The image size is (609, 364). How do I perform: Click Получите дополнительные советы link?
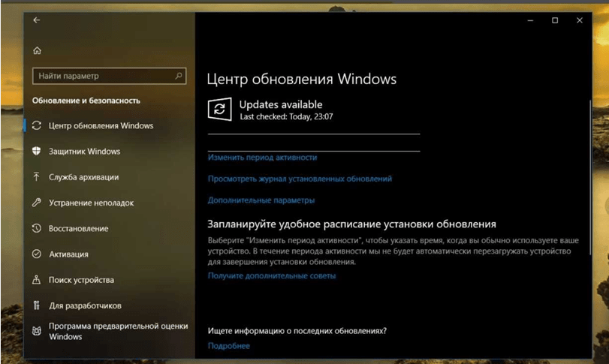[271, 275]
